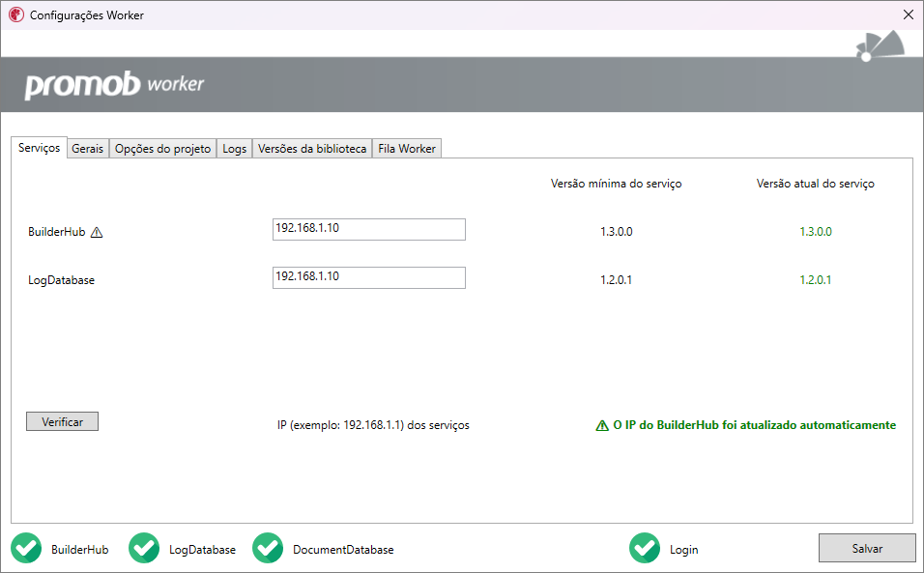The image size is (924, 573).
Task: Click the green Login status checkmark icon
Action: tap(645, 548)
